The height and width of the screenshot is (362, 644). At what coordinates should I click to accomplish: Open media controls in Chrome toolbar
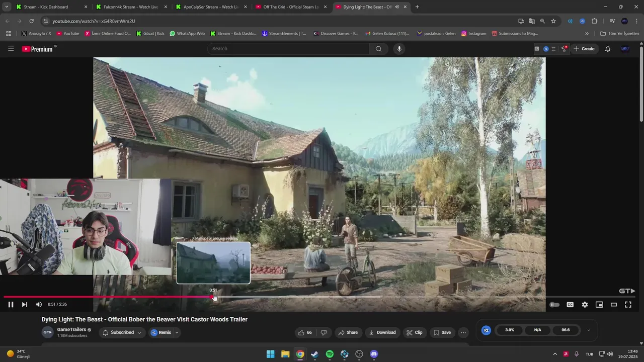click(x=612, y=21)
